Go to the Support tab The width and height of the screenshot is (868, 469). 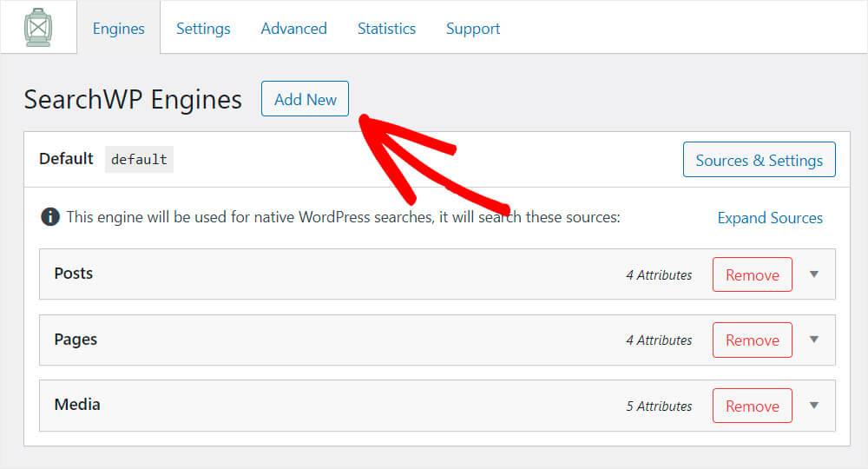[473, 29]
